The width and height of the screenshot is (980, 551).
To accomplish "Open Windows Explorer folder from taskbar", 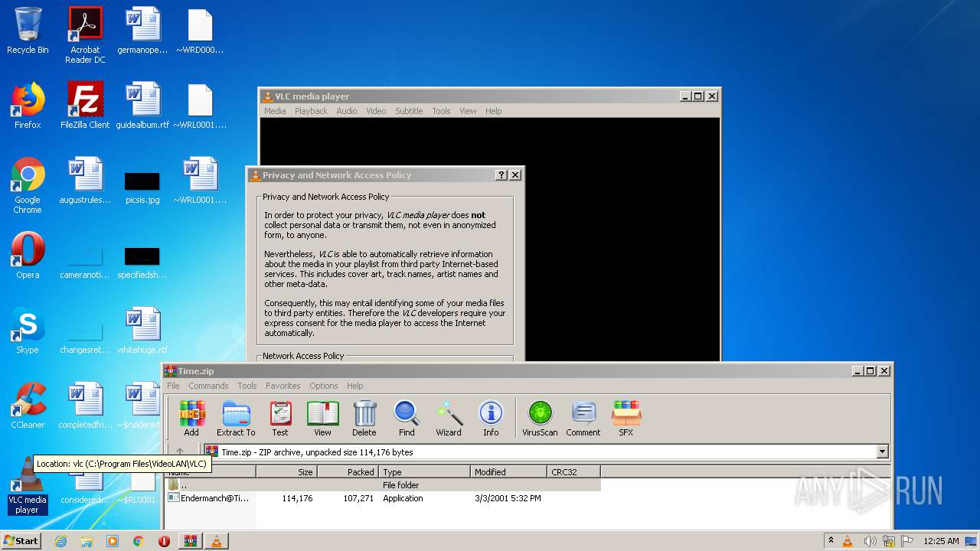I will tap(87, 541).
